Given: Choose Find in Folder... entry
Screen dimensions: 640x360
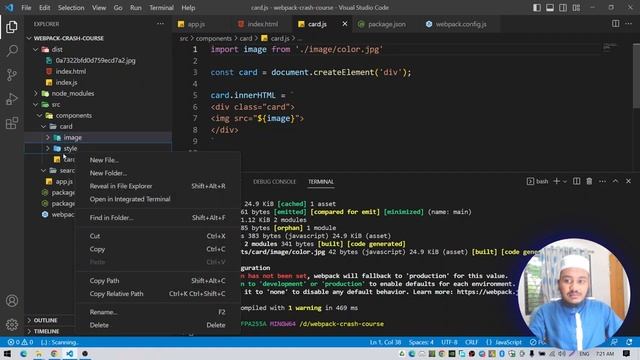Looking at the screenshot, I should (158, 218).
